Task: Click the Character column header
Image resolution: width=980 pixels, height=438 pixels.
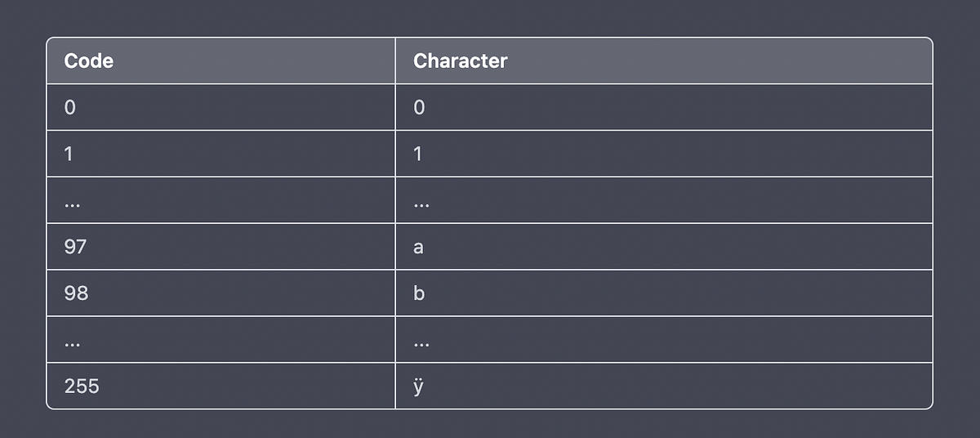Action: point(460,60)
